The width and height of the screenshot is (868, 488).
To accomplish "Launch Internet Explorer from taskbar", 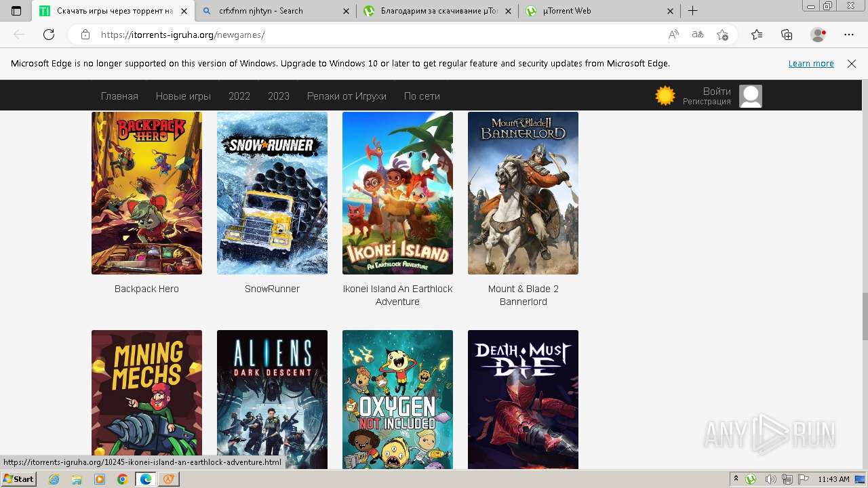I will coord(54,479).
